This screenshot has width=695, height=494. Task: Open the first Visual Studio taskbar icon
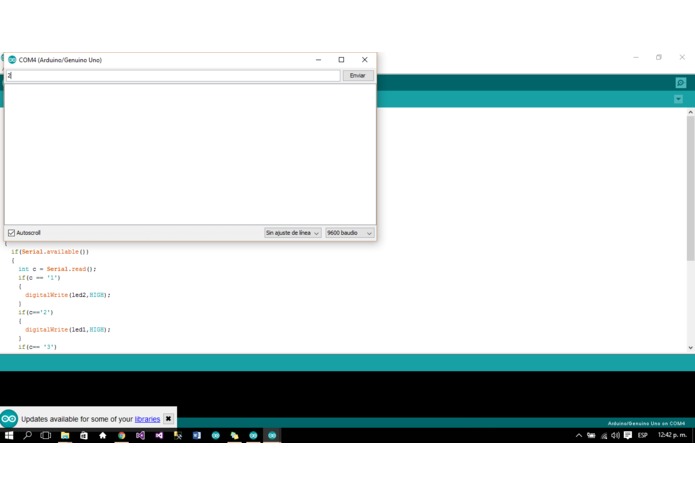point(141,436)
